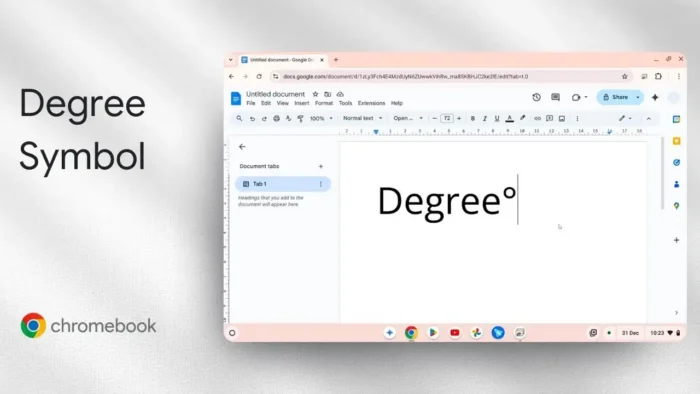Open the Share options dropdown arrow
The width and height of the screenshot is (700, 394).
638,97
